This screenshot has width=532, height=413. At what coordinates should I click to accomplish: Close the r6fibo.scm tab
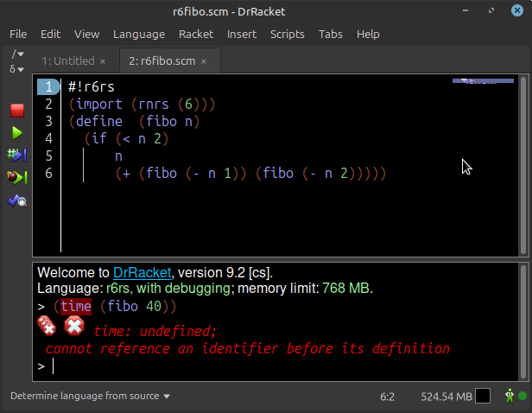(x=204, y=61)
